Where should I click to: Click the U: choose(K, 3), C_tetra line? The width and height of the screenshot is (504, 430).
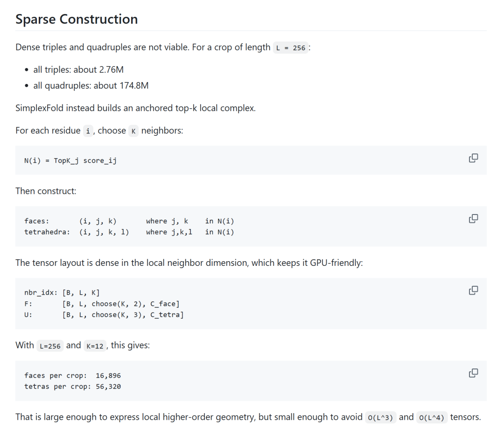coord(104,315)
